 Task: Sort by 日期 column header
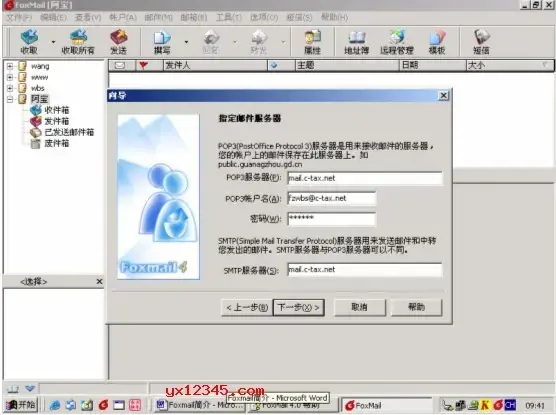click(x=432, y=66)
